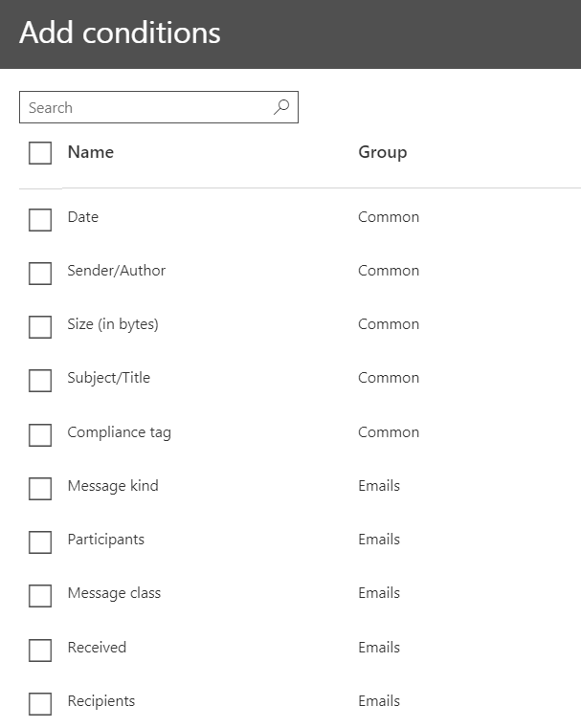Toggle the Message kind checkbox
The width and height of the screenshot is (581, 728).
point(40,488)
